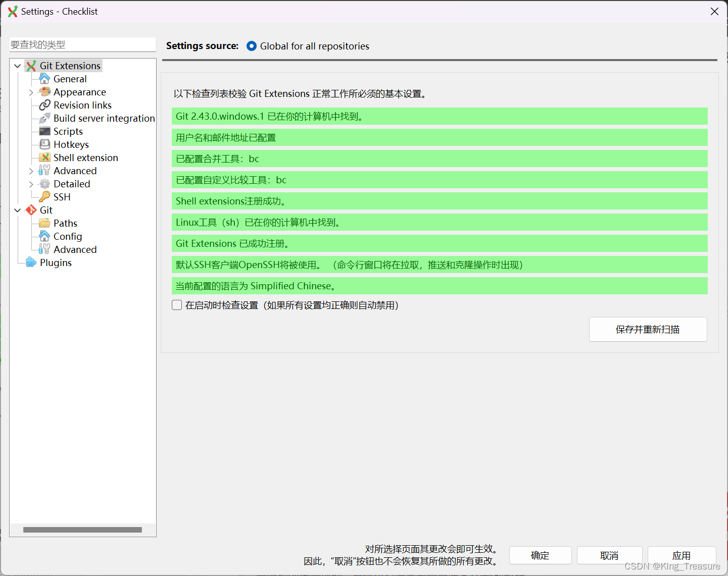Click the Revision links chain icon
Image resolution: width=728 pixels, height=576 pixels.
pyautogui.click(x=44, y=105)
